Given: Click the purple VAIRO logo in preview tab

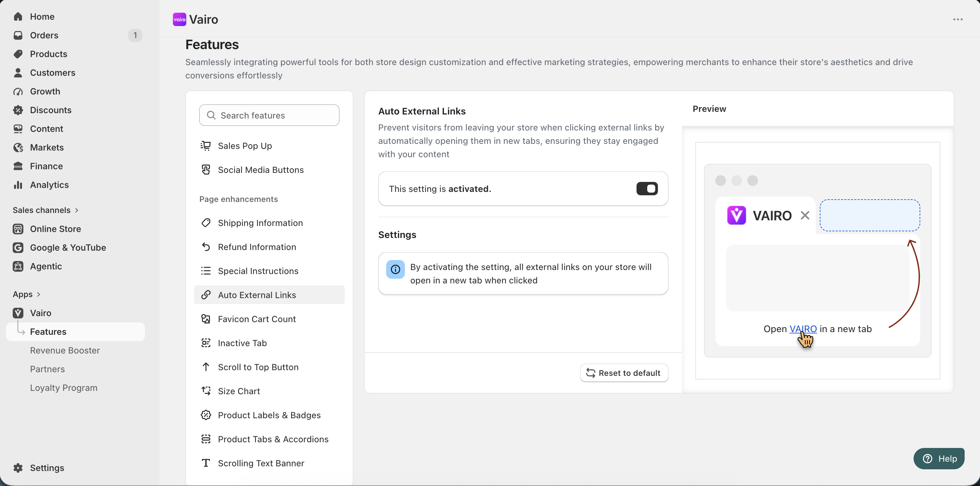Looking at the screenshot, I should 737,215.
